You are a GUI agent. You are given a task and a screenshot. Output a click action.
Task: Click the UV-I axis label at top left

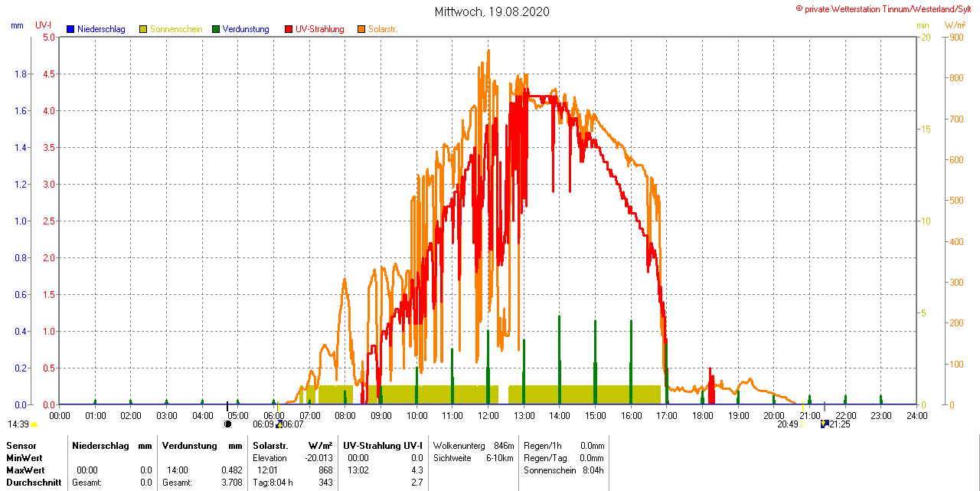click(44, 25)
